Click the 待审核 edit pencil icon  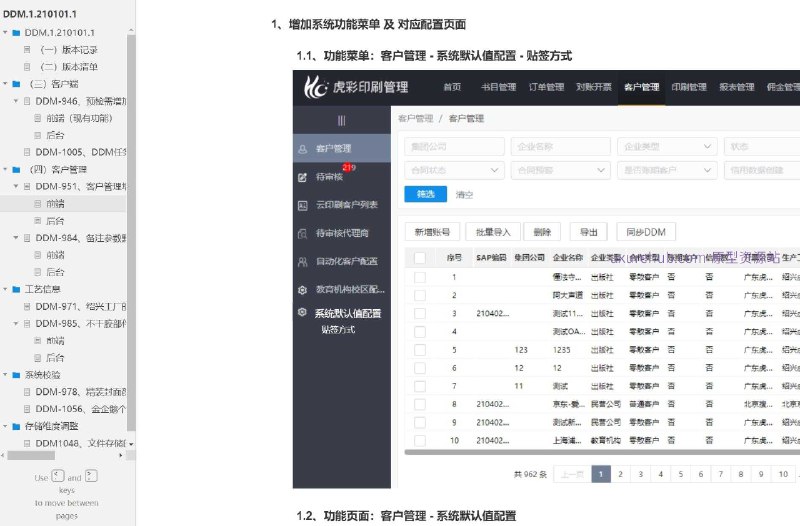(x=303, y=178)
